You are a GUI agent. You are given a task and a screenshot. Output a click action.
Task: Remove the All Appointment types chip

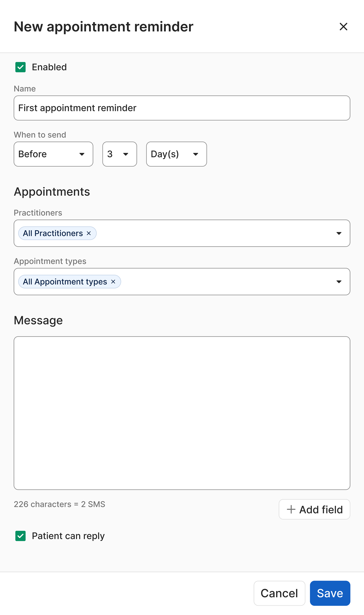[x=113, y=281]
